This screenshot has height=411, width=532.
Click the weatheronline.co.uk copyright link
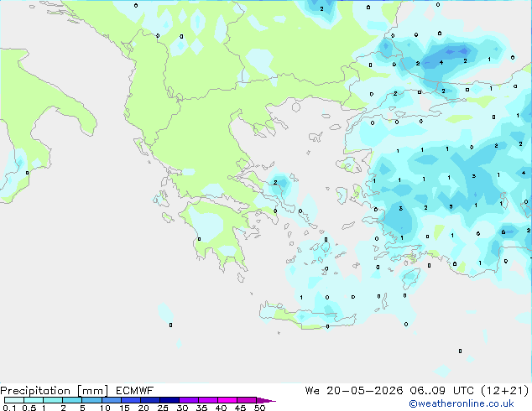click(462, 403)
